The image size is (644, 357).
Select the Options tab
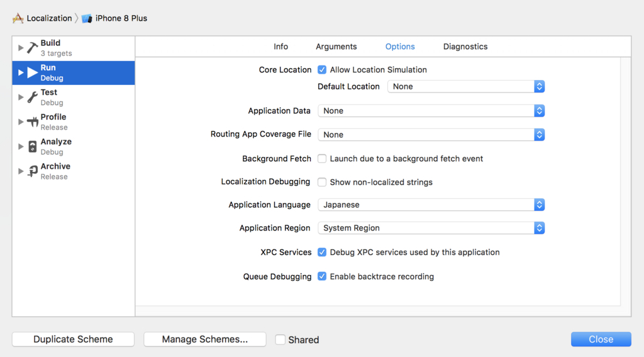click(x=400, y=47)
